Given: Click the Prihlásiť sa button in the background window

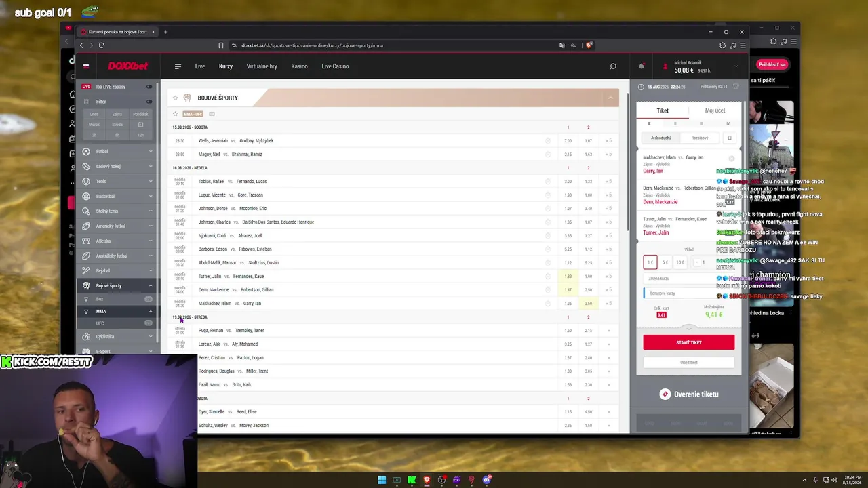Looking at the screenshot, I should pyautogui.click(x=772, y=64).
